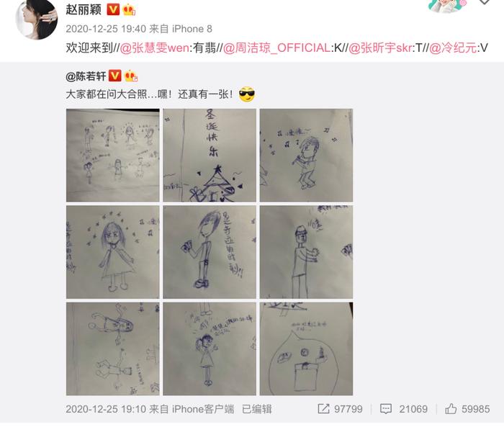Click the crown membership icon beside 陈若轩
This screenshot has height=427, width=504.
(130, 76)
